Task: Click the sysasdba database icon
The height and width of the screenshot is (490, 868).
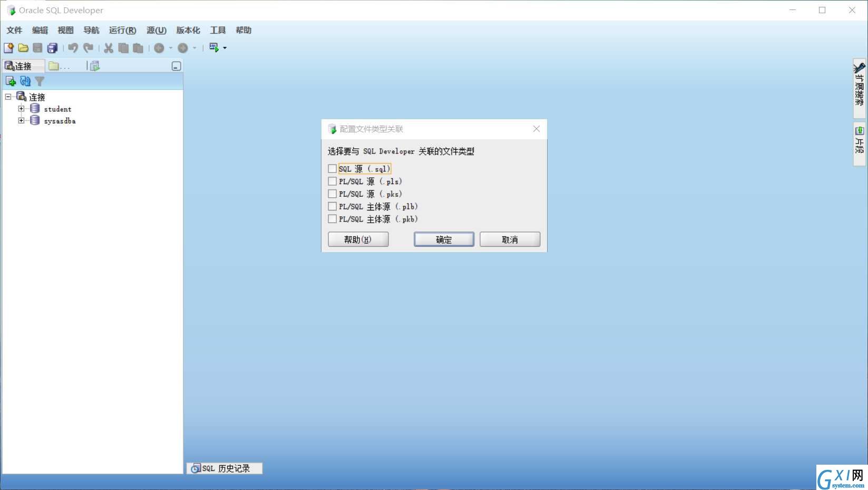Action: click(35, 120)
